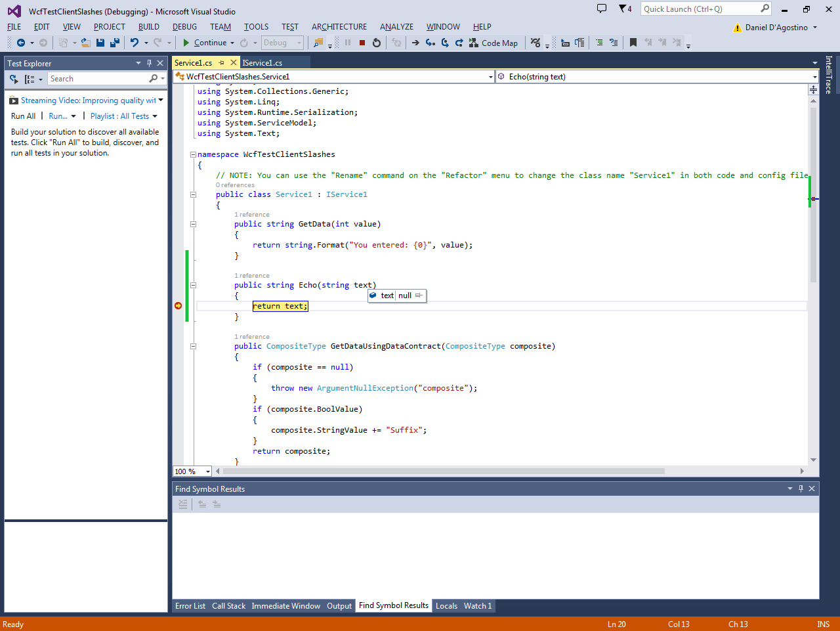Undo the last action
Viewport: 840px width, 631px height.
135,43
